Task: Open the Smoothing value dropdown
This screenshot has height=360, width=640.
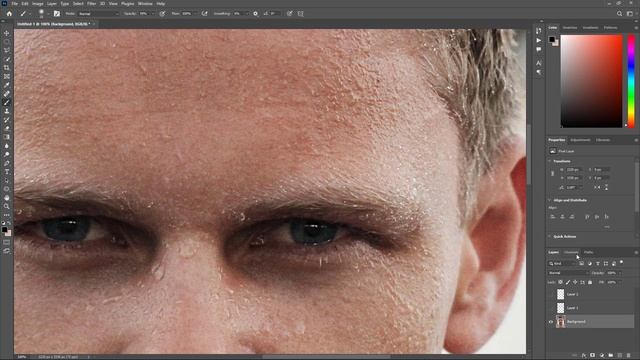Action: pyautogui.click(x=247, y=13)
